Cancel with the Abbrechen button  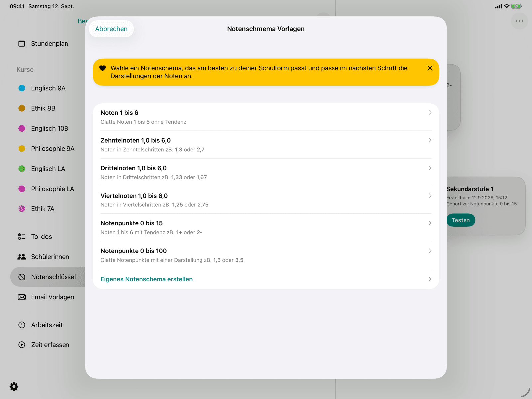[111, 29]
